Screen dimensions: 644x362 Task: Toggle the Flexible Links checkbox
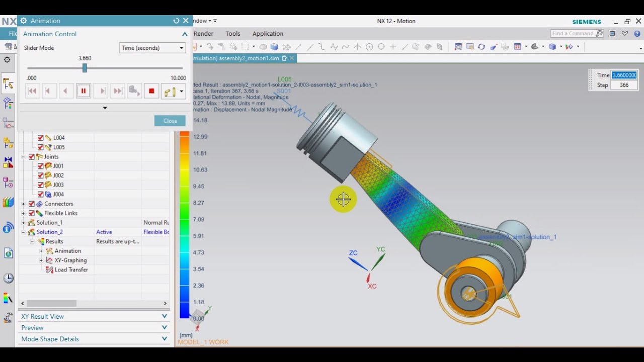pos(32,213)
